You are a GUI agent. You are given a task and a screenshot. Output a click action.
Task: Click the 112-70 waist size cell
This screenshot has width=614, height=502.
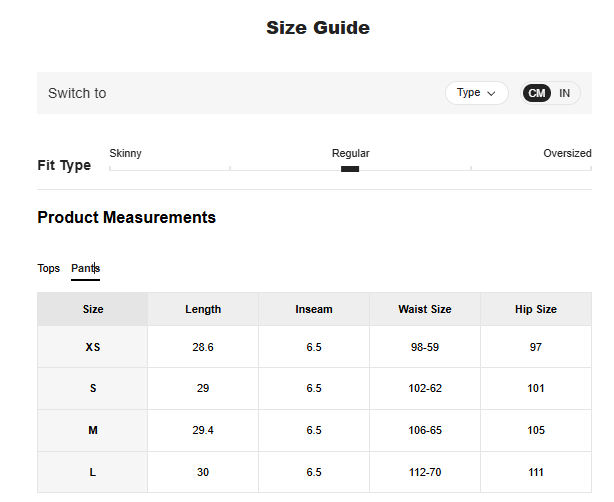[425, 472]
